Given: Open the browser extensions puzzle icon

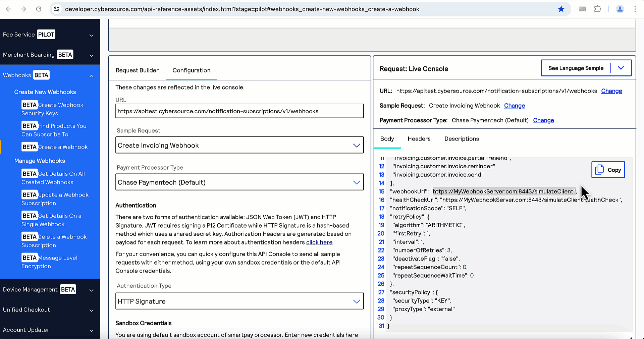Looking at the screenshot, I should pyautogui.click(x=597, y=9).
